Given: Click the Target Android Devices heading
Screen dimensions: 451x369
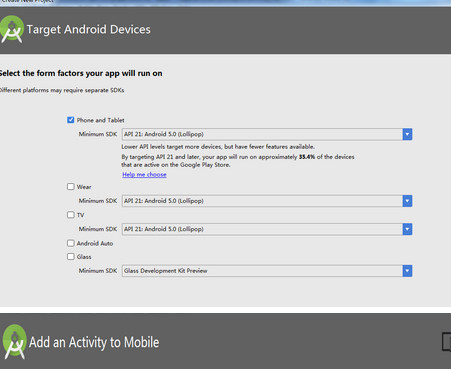Looking at the screenshot, I should click(x=89, y=29).
